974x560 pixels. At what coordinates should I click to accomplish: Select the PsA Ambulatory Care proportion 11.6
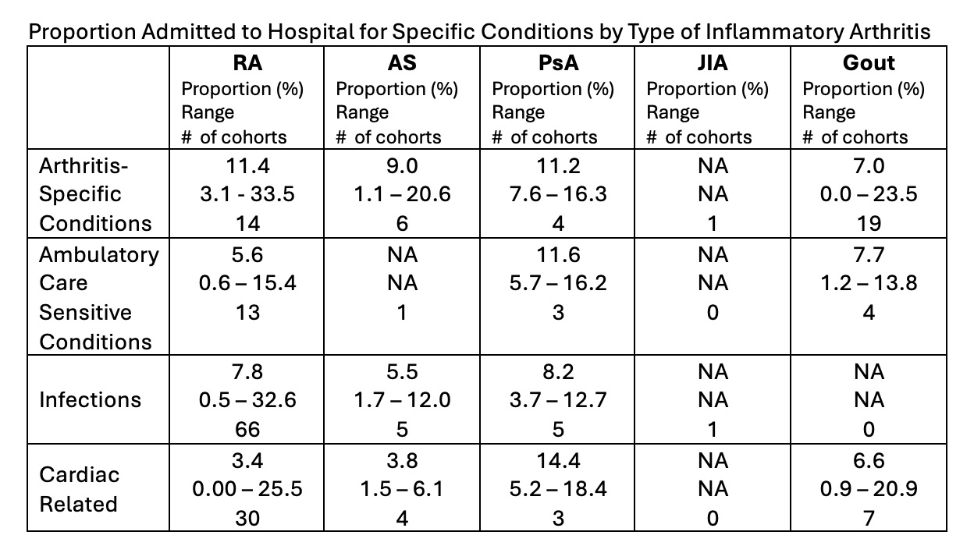[x=558, y=254]
